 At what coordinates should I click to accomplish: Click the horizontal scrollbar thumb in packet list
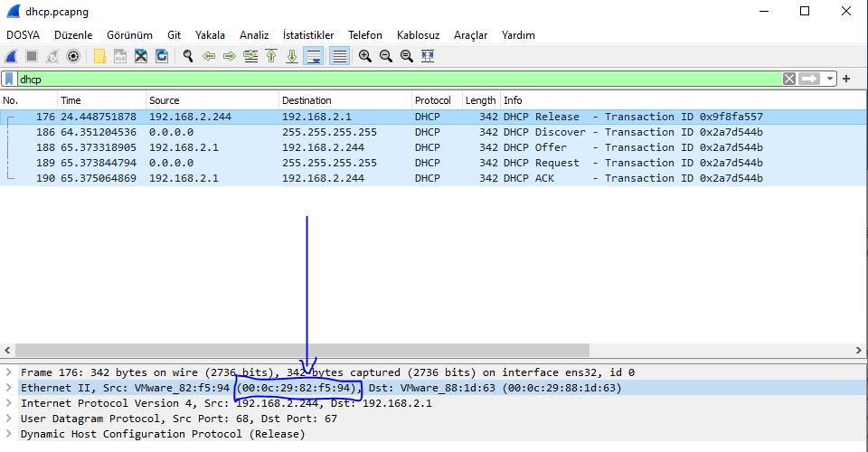(x=302, y=350)
